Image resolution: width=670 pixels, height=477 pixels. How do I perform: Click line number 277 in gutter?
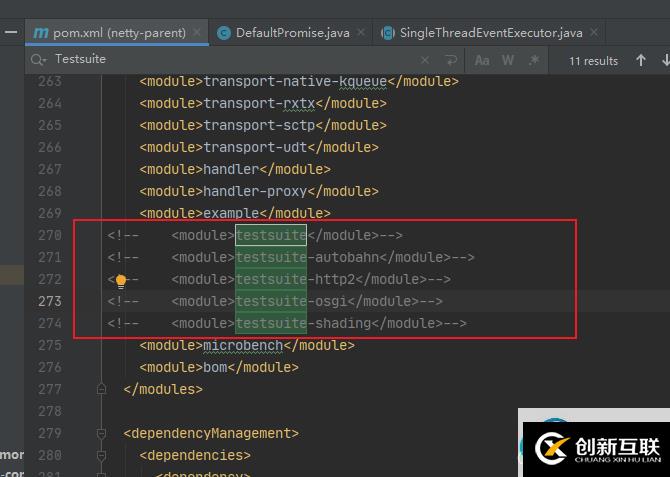[x=50, y=389]
